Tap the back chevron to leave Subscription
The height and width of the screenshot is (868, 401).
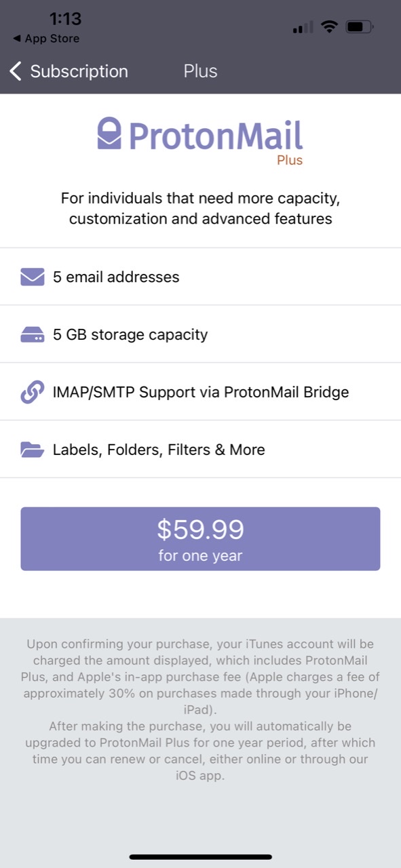point(15,71)
